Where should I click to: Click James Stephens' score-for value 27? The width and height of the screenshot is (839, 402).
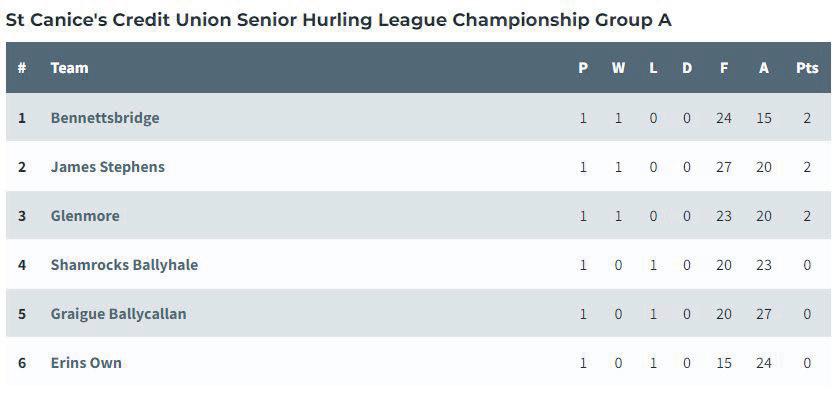(724, 167)
